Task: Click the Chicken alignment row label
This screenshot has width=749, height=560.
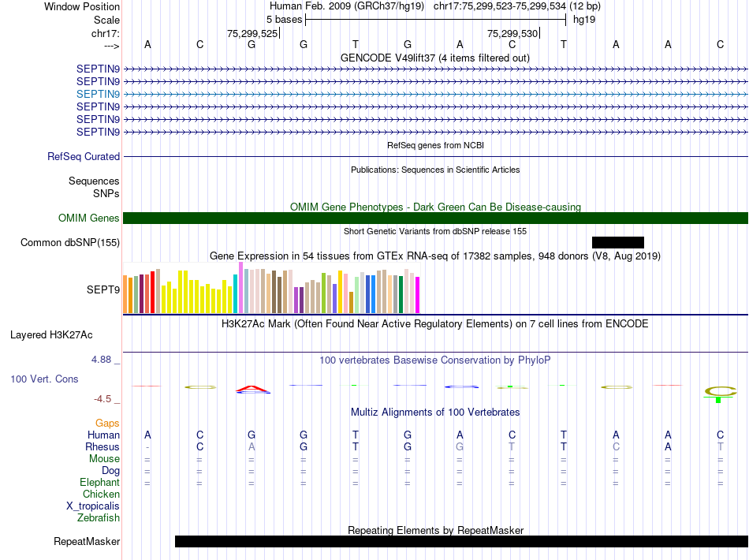Action: click(101, 494)
